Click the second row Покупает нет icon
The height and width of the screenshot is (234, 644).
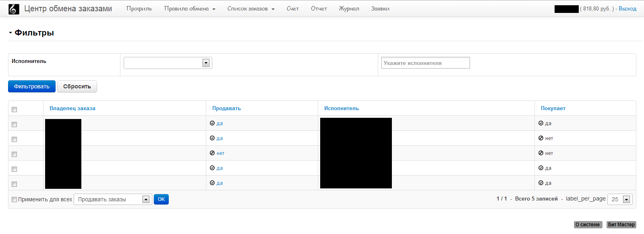[x=541, y=138]
